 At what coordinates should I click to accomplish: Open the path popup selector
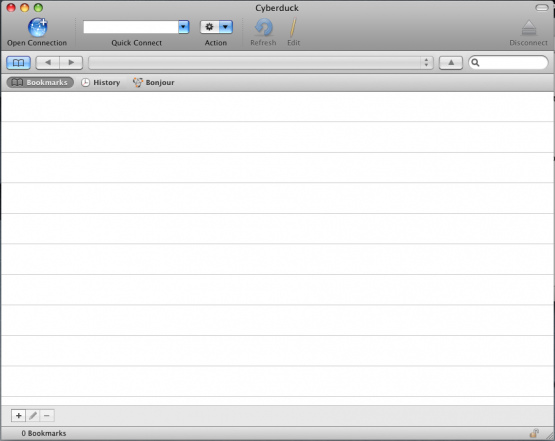pos(261,63)
